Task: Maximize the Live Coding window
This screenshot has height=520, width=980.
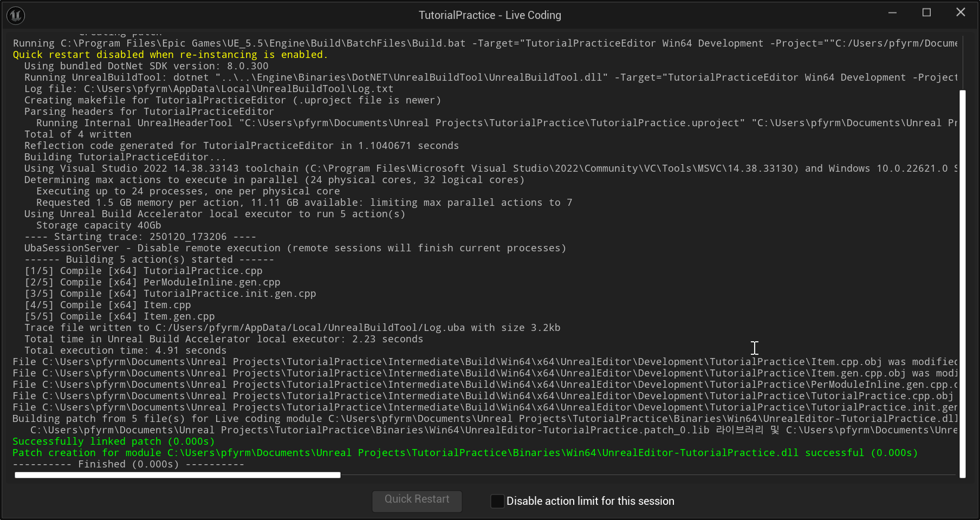Action: [x=926, y=12]
